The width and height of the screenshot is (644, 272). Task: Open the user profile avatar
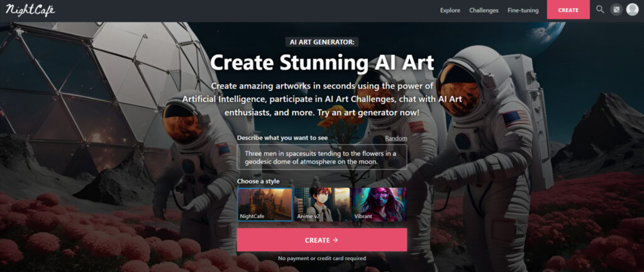632,10
